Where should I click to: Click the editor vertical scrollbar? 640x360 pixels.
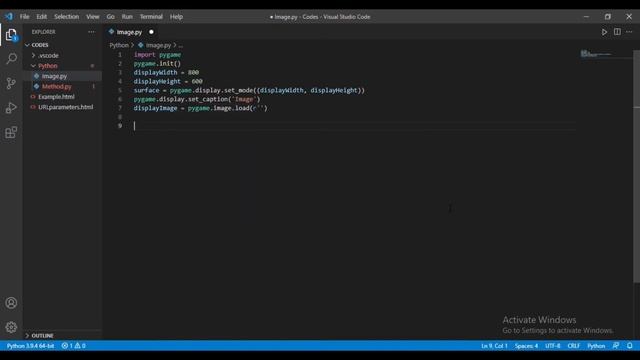tap(636, 166)
